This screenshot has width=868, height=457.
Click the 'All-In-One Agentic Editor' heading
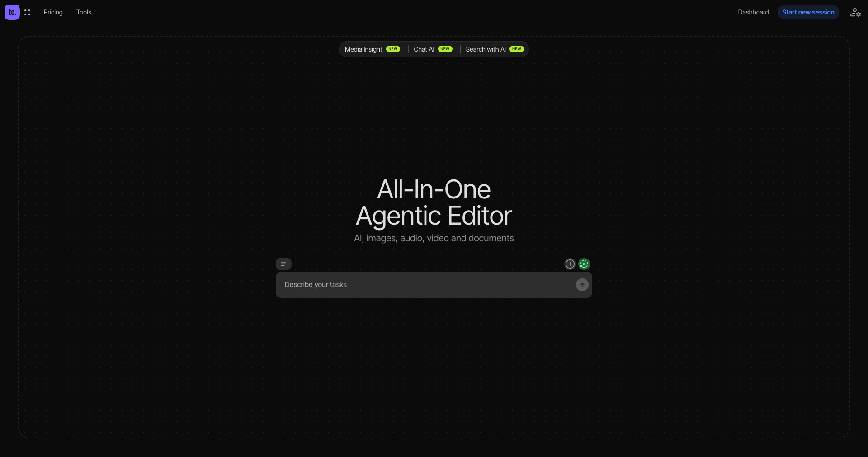[434, 203]
